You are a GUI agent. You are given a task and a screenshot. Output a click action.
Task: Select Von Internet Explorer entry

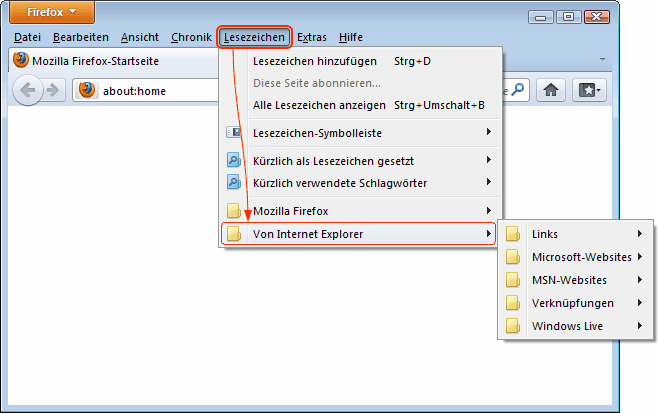(358, 234)
